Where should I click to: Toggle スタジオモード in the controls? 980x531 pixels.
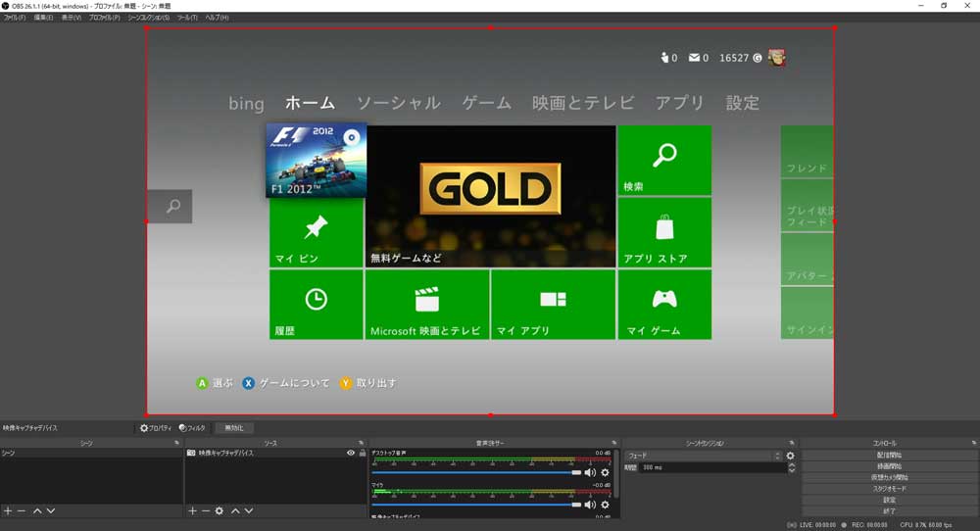pos(889,489)
